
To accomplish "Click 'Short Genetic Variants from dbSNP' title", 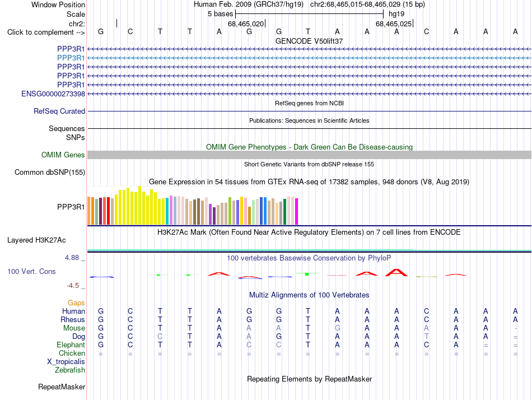I will point(309,164).
